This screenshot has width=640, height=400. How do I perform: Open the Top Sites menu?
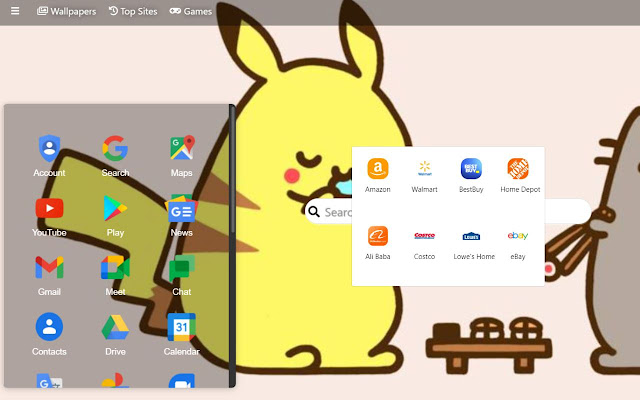pyautogui.click(x=133, y=11)
